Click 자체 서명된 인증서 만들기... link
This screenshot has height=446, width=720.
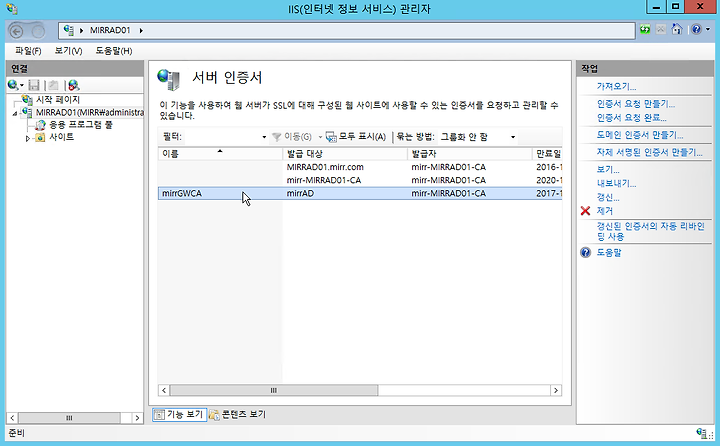click(x=650, y=152)
